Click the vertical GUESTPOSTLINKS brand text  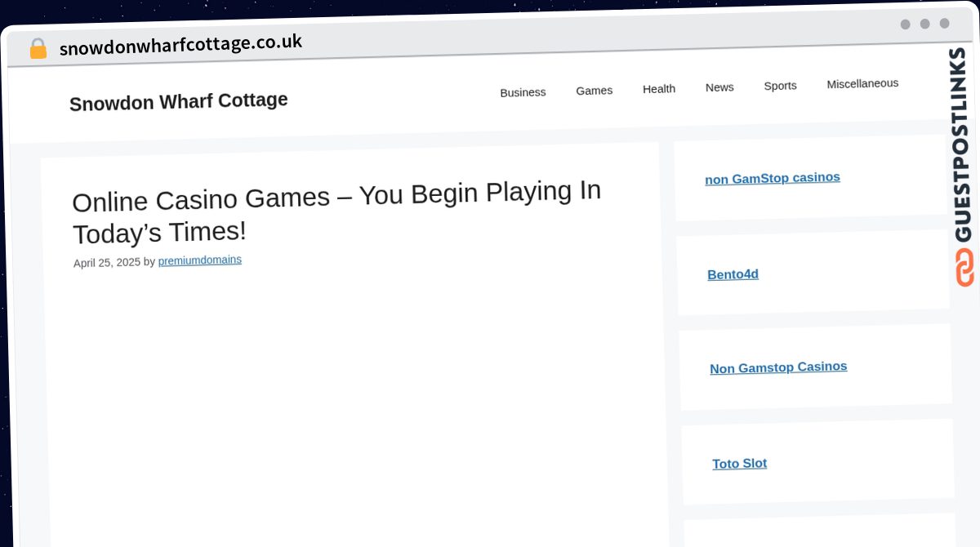[x=960, y=145]
